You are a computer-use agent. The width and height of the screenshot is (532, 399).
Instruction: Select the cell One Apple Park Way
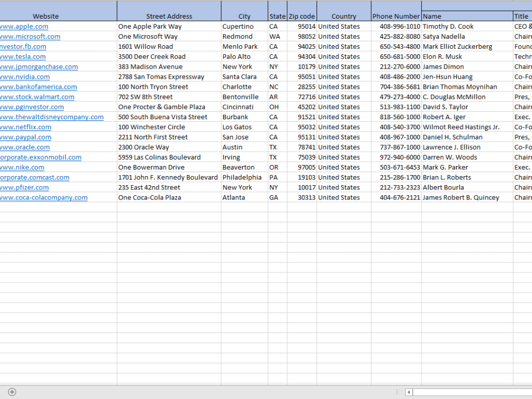(169, 27)
